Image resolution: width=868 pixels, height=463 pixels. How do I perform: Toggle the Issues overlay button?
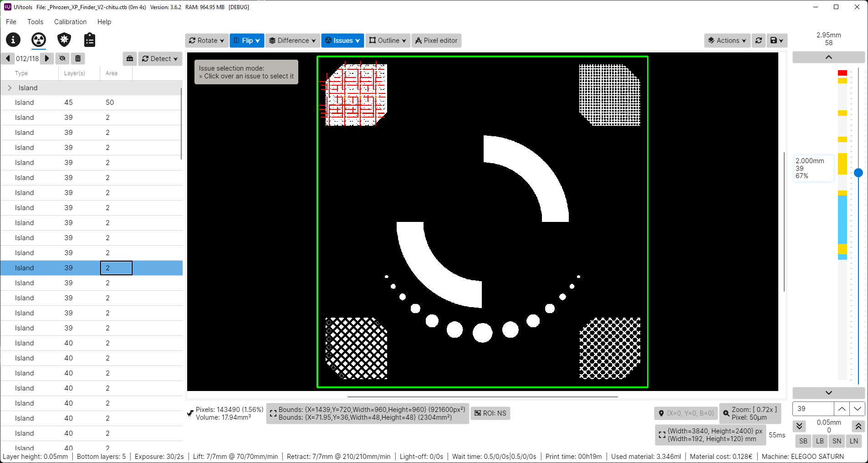pos(342,40)
